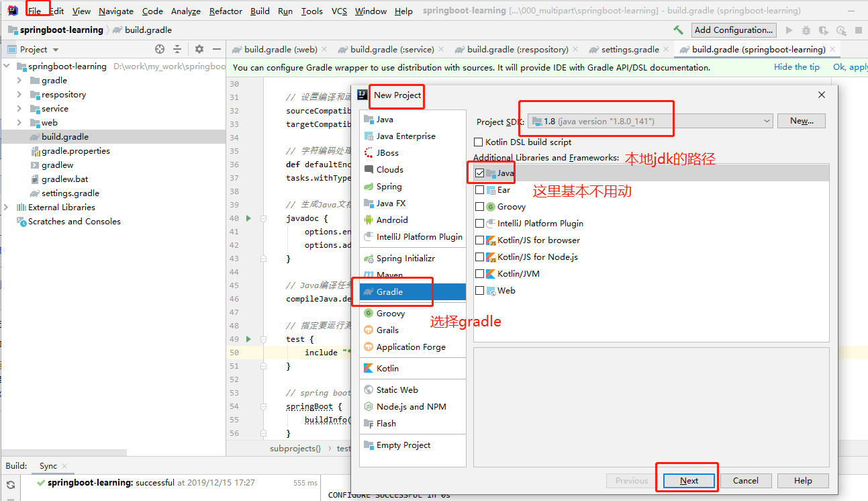Image resolution: width=868 pixels, height=501 pixels.
Task: Click Hide the tip link
Action: (797, 67)
